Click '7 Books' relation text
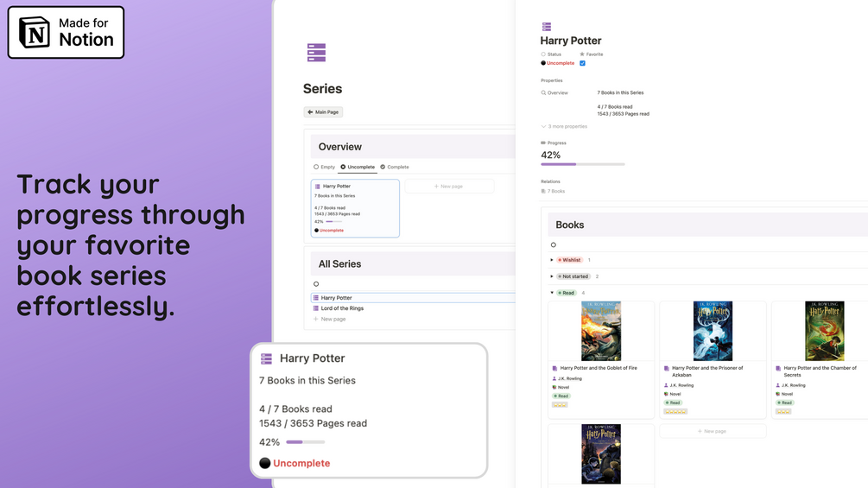Screen dimensions: 868x488 point(556,192)
